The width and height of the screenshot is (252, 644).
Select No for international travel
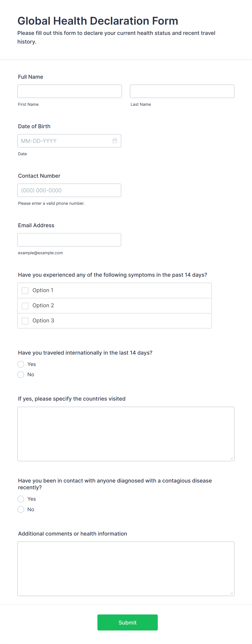point(21,375)
